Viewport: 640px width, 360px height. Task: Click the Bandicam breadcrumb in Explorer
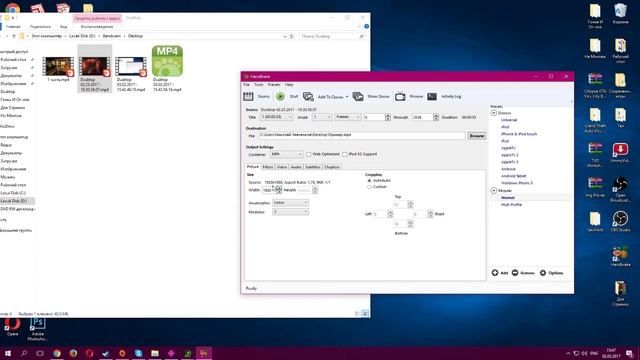[111, 36]
